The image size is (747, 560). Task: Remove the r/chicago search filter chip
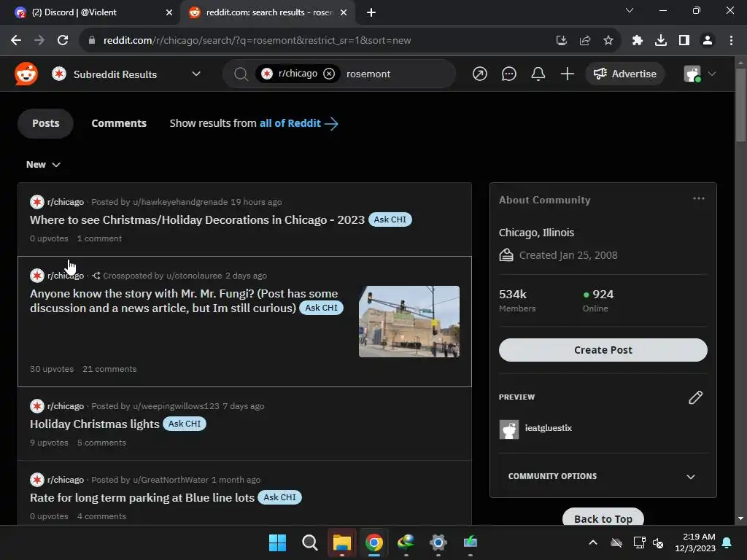[x=329, y=74]
